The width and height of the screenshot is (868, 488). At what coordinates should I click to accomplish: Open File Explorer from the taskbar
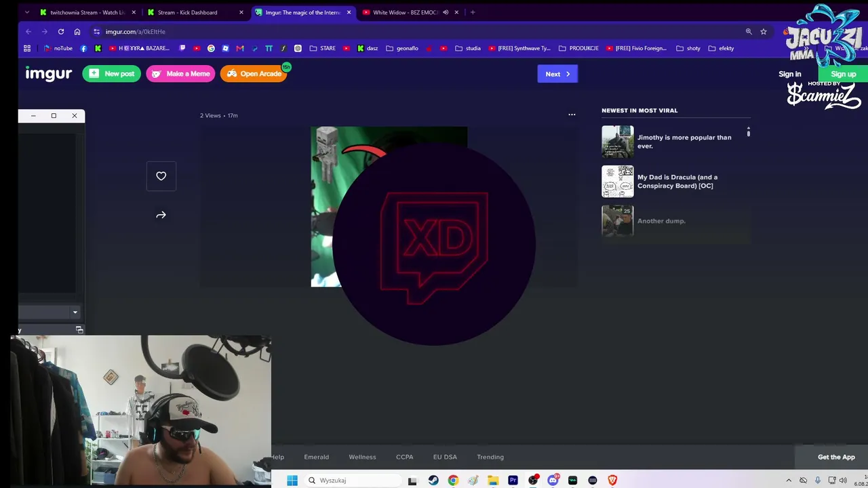click(493, 481)
